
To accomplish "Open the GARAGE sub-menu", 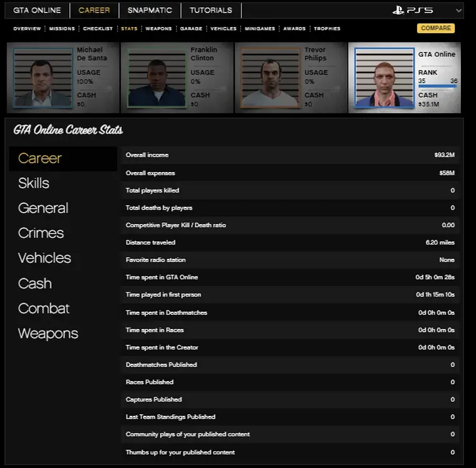I will (x=191, y=29).
